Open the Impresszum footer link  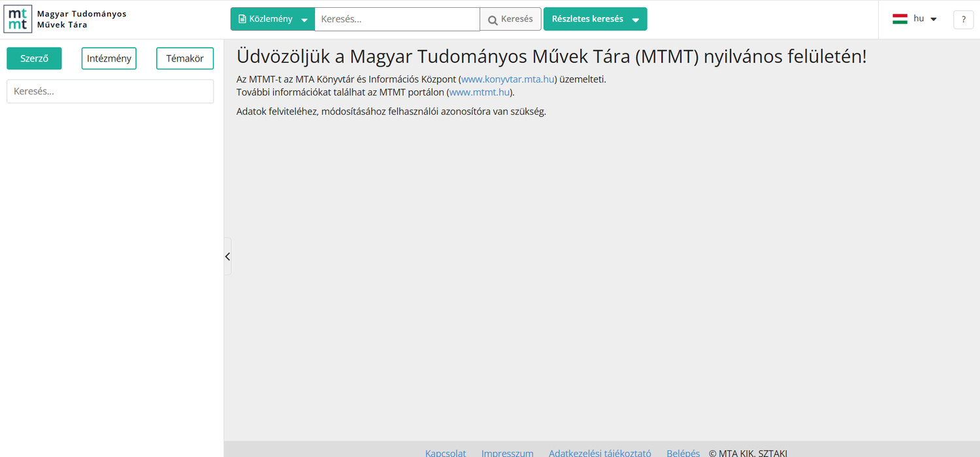pos(508,453)
